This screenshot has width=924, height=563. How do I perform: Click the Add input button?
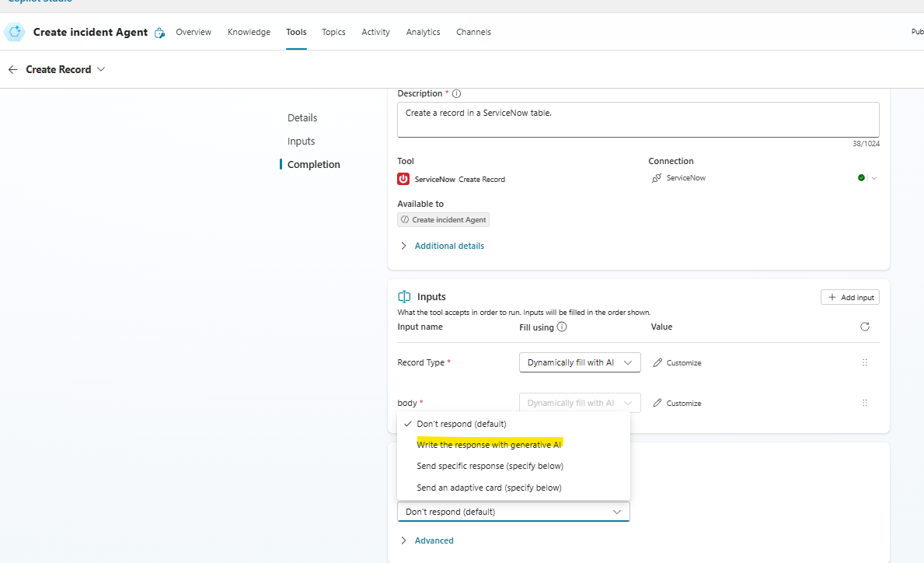pyautogui.click(x=849, y=298)
